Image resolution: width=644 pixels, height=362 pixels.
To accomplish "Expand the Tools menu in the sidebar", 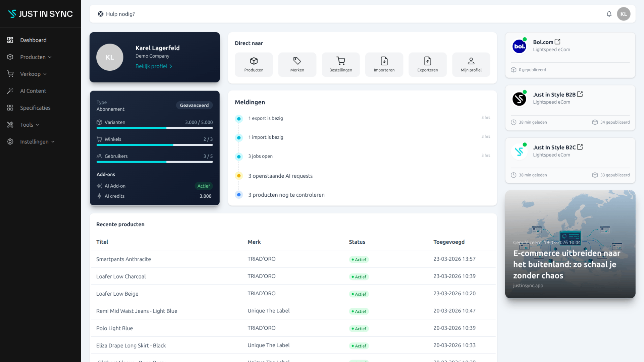I will click(37, 124).
